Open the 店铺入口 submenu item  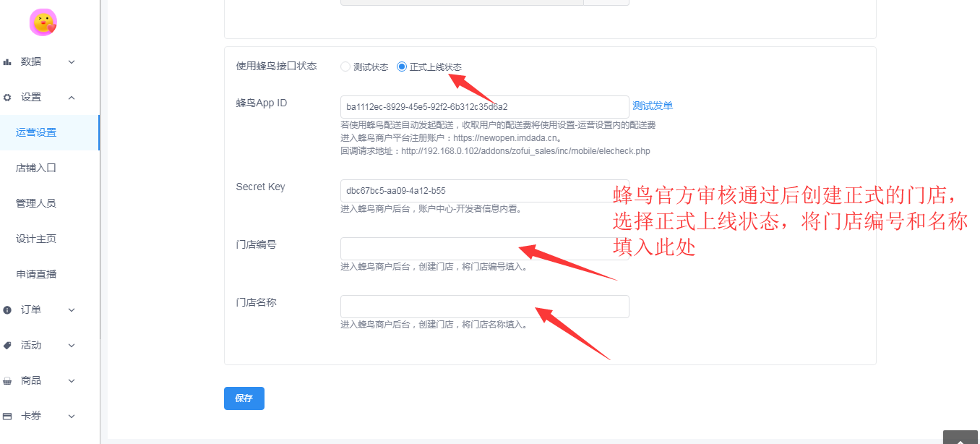point(50,168)
